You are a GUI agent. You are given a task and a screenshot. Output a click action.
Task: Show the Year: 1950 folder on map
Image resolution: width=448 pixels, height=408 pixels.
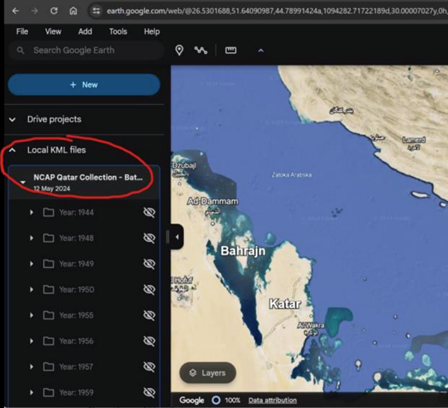pyautogui.click(x=149, y=289)
